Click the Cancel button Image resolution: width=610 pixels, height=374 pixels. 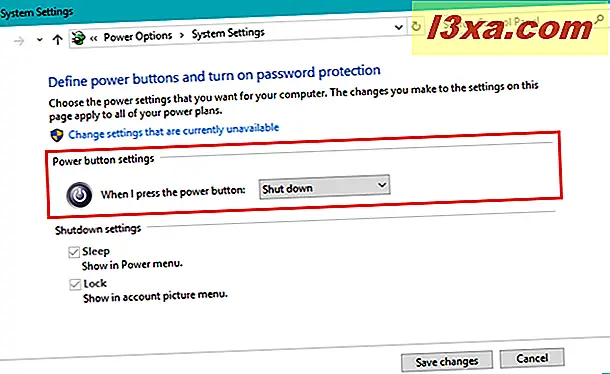(x=532, y=358)
